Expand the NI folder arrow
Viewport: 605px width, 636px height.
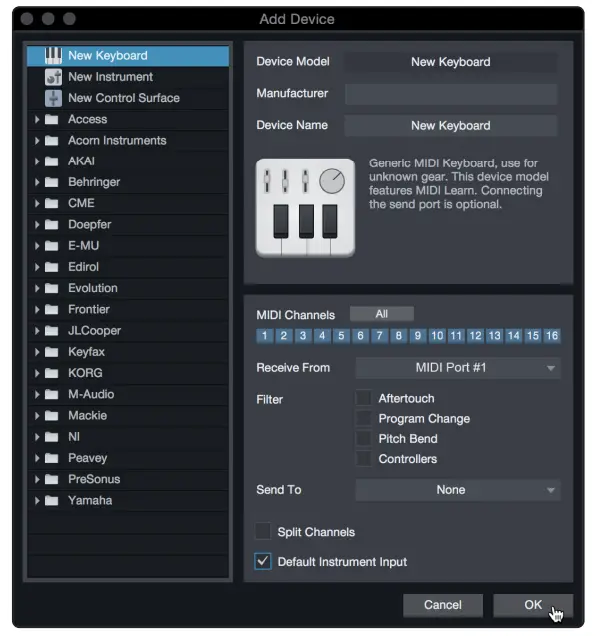pos(37,437)
